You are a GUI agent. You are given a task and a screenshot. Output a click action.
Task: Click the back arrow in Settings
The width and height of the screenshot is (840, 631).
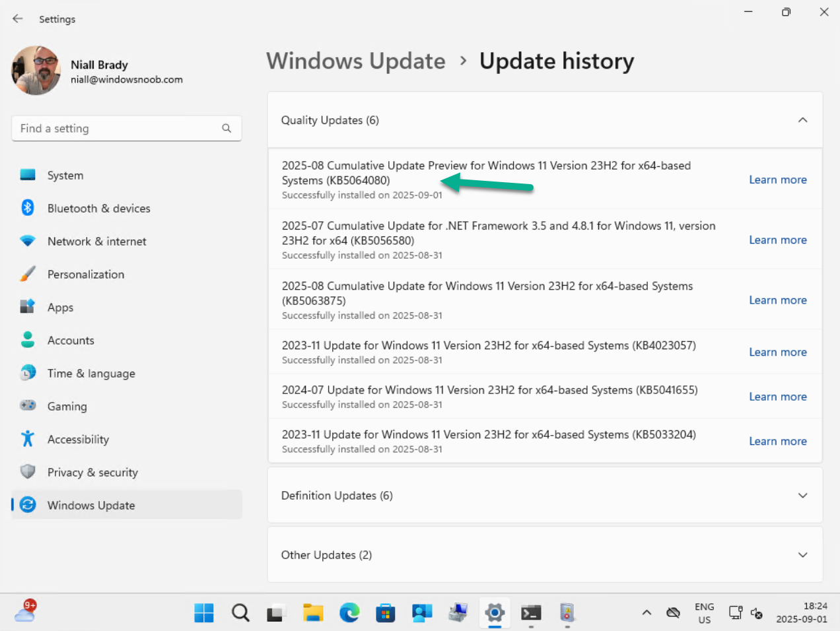(18, 18)
